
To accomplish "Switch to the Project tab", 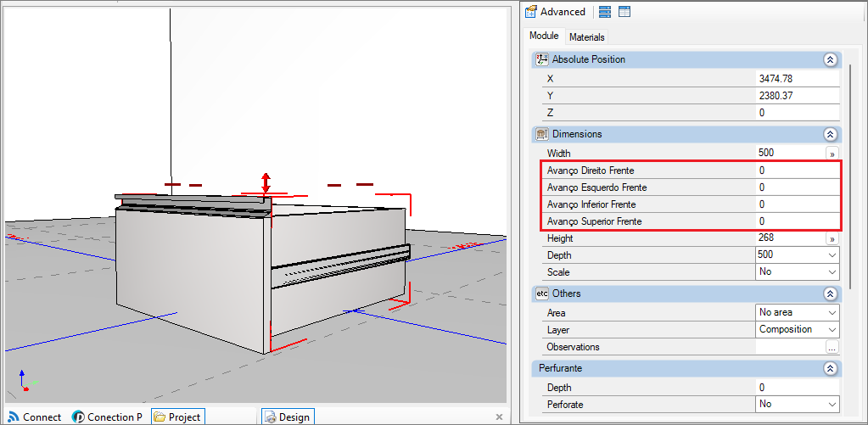I will (177, 417).
